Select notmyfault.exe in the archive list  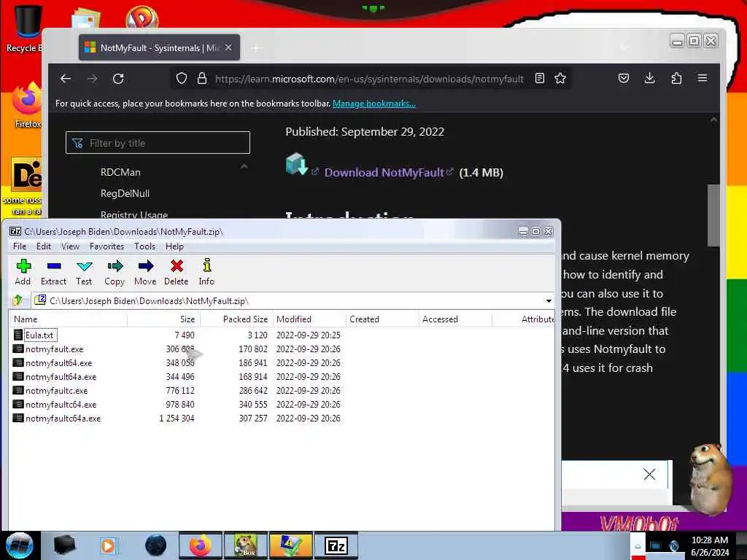pos(54,349)
